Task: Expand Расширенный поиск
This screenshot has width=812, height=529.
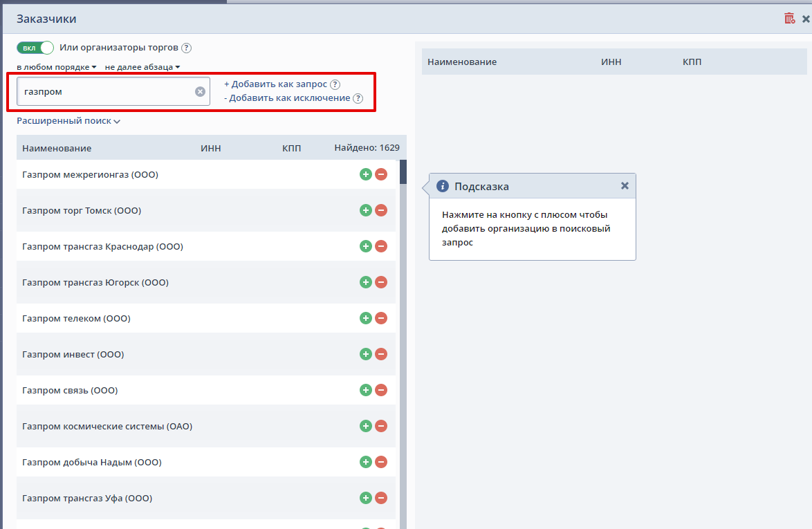Action: coord(68,120)
